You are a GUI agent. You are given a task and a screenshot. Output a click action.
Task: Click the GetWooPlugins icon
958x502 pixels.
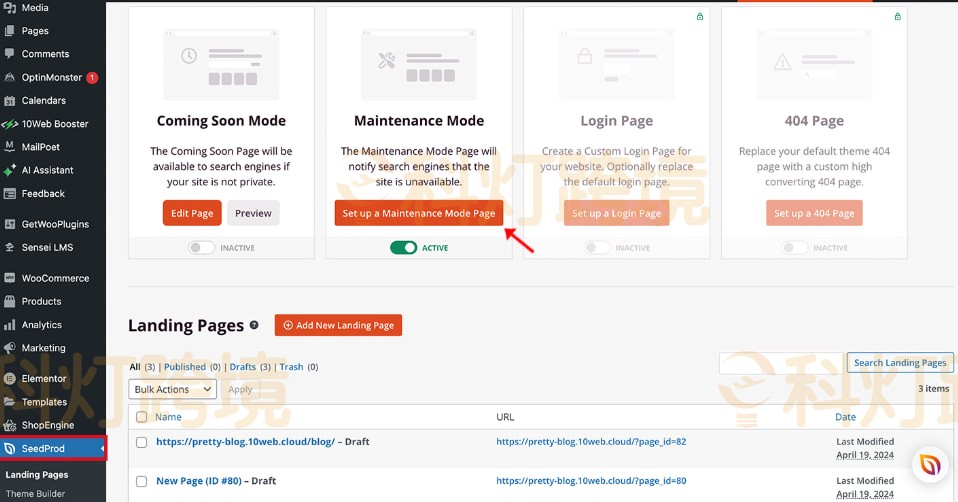[x=9, y=224]
